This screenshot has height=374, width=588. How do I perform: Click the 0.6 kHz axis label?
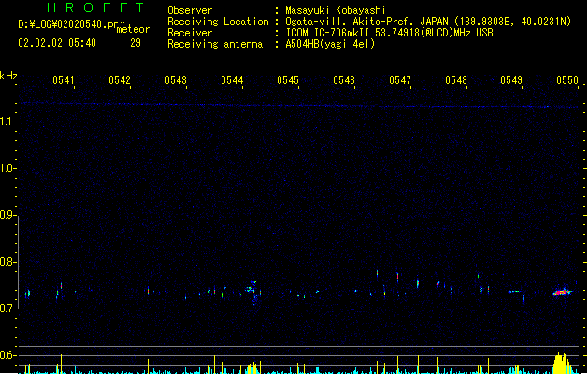click(x=7, y=355)
